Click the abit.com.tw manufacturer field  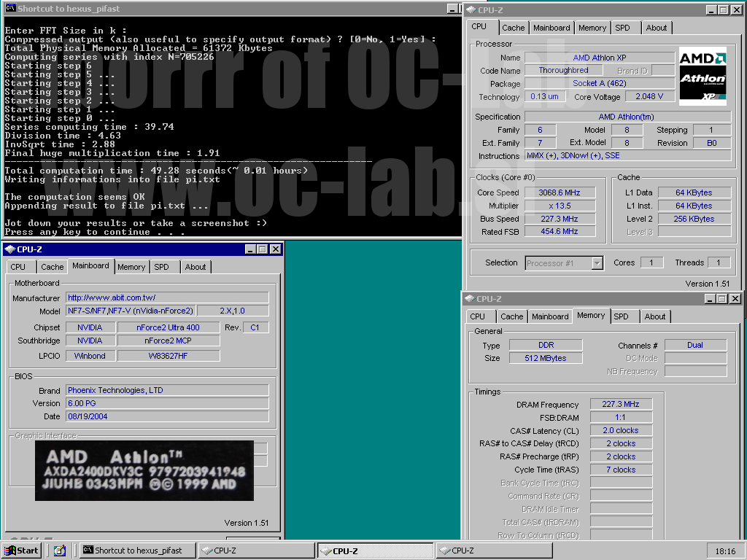[x=167, y=297]
